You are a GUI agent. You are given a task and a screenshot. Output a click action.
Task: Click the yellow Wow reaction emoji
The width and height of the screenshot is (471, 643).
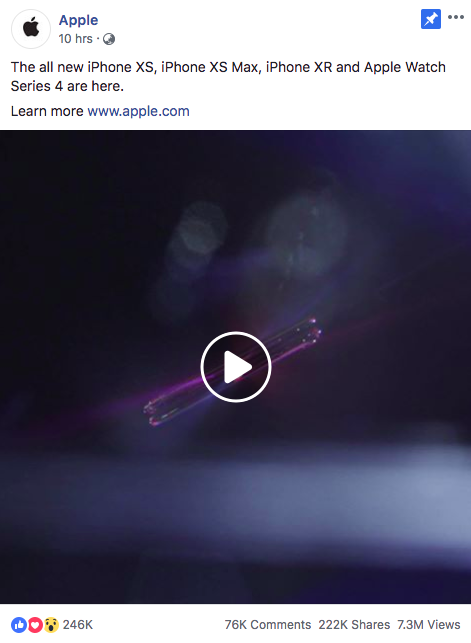(x=51, y=625)
